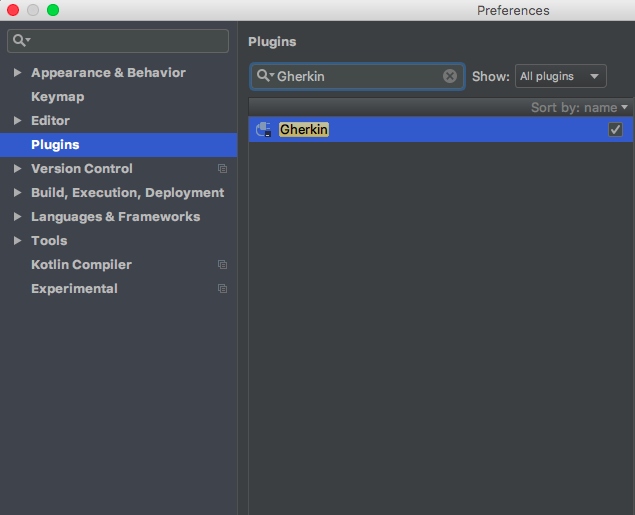
Task: Open the Kotlin Compiler settings page
Action: 81,265
